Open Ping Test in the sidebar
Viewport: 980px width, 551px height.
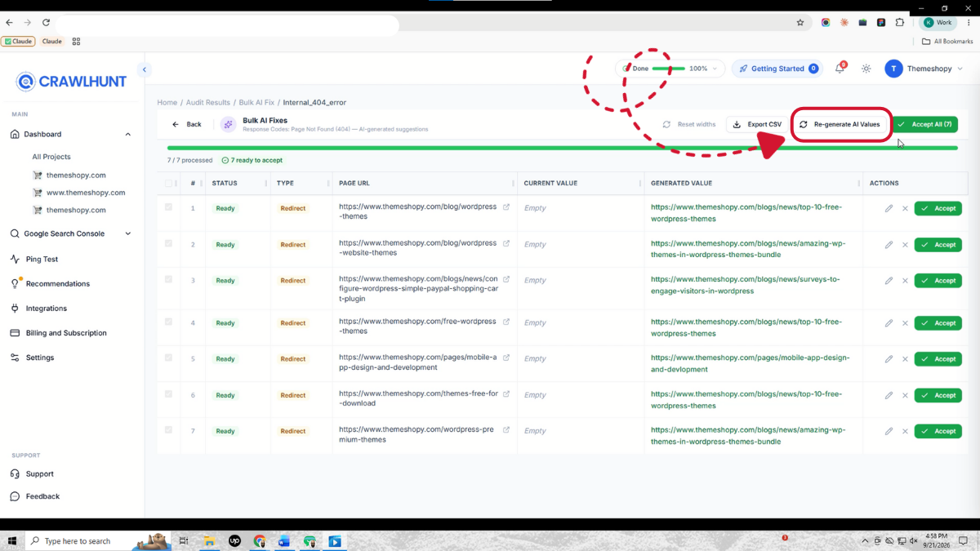click(x=42, y=259)
